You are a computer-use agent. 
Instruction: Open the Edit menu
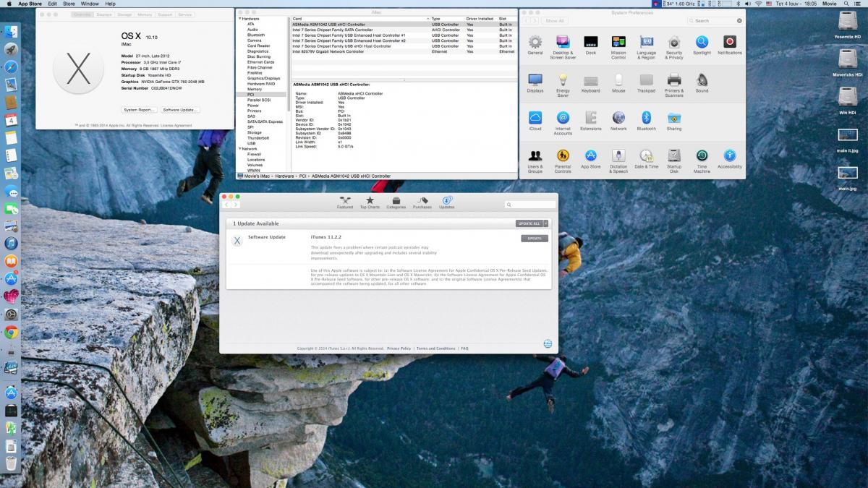click(x=52, y=4)
